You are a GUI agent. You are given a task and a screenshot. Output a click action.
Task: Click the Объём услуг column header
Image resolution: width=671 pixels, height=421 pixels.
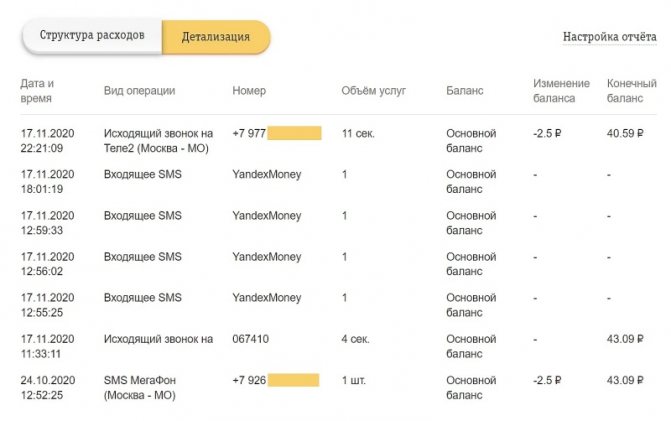[374, 91]
